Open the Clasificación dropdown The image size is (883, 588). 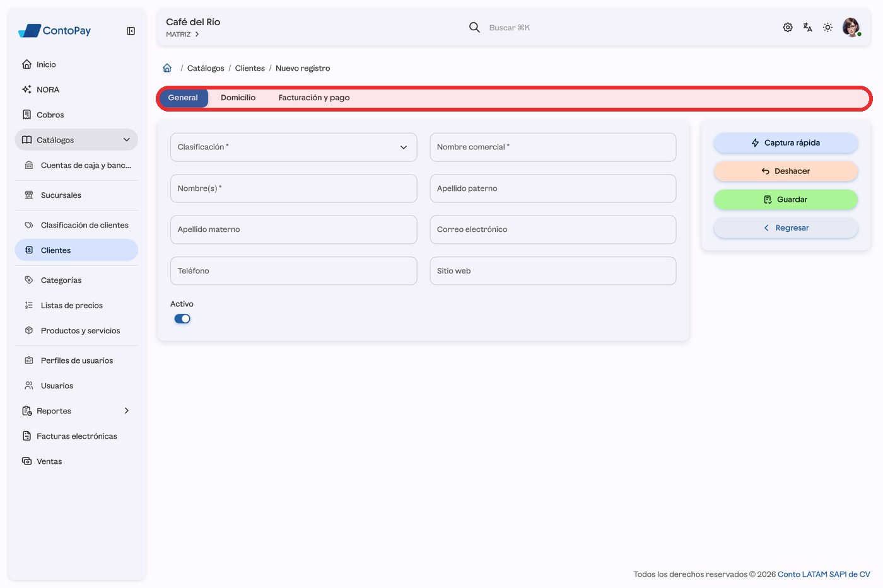click(x=293, y=147)
